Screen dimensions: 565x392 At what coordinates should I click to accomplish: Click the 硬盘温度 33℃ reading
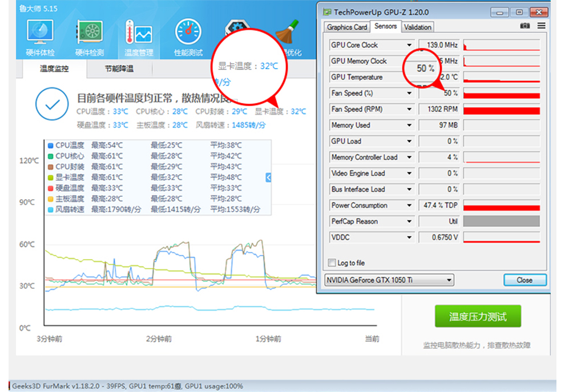[102, 126]
